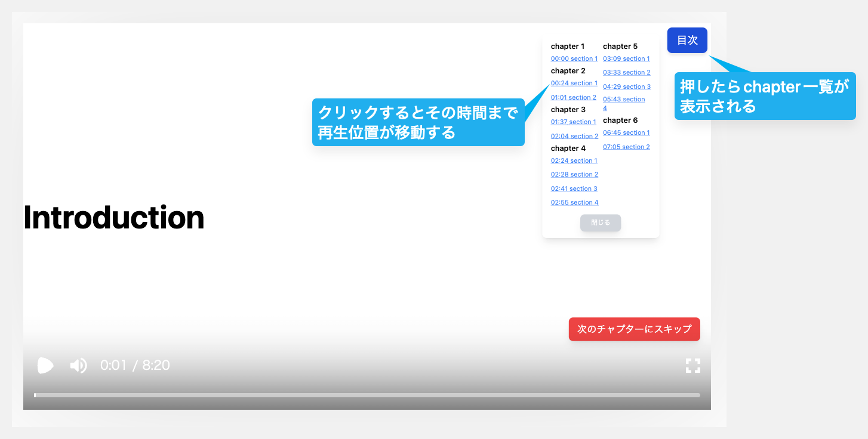This screenshot has height=439, width=868.
Task: Jump to 01:37 section 1 link
Action: pos(574,122)
